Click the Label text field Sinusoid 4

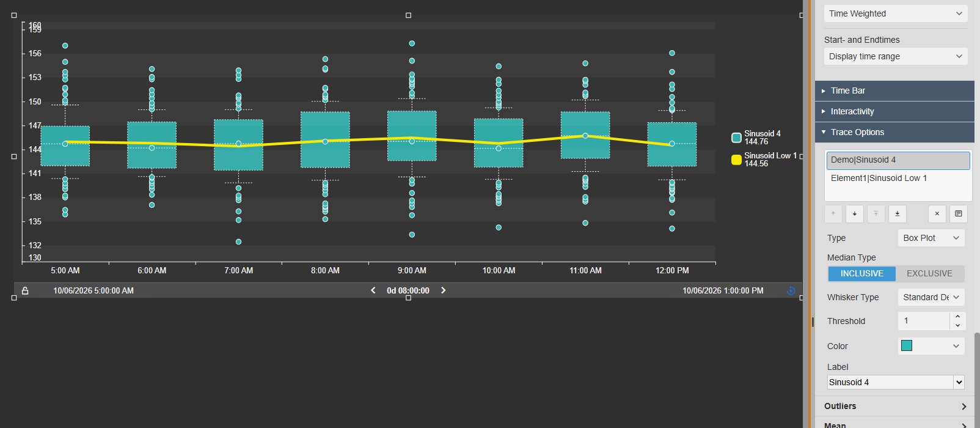coord(890,382)
